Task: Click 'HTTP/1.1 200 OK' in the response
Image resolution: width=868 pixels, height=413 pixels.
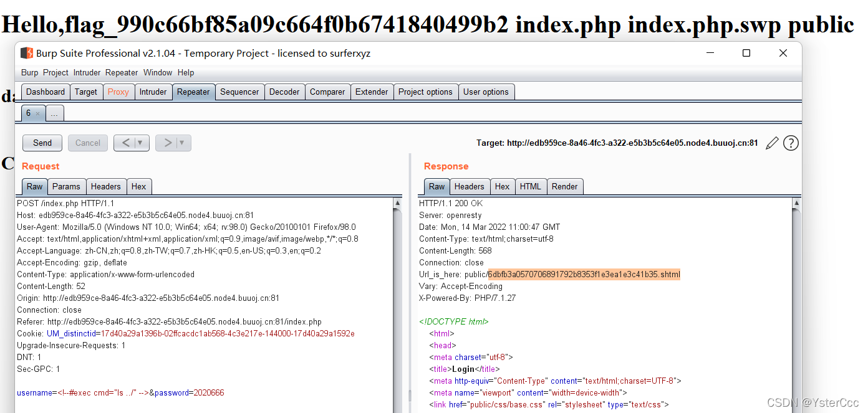Action: pyautogui.click(x=451, y=204)
